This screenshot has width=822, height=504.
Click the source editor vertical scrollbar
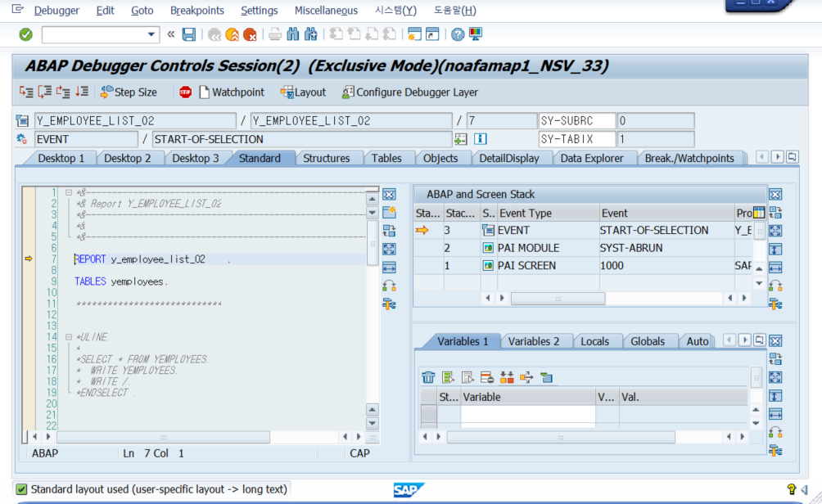coord(373,244)
